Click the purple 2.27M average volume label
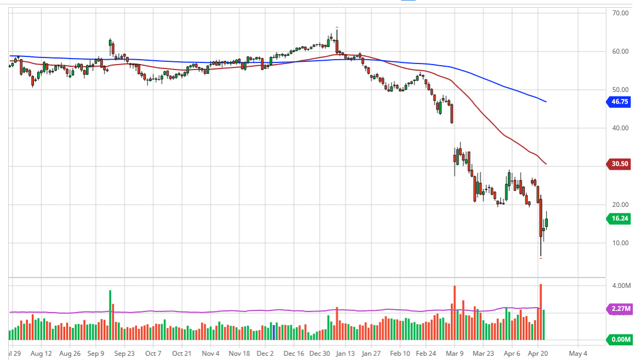635x364 pixels. [x=619, y=309]
